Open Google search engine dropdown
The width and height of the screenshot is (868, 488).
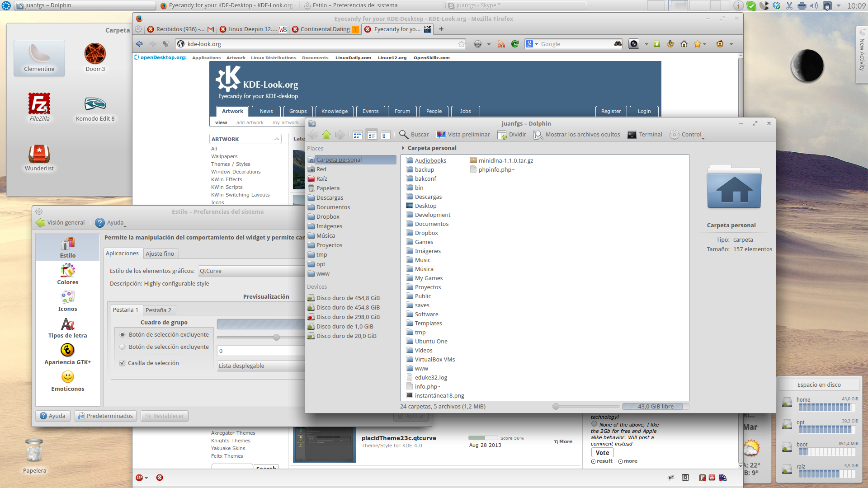pyautogui.click(x=532, y=44)
